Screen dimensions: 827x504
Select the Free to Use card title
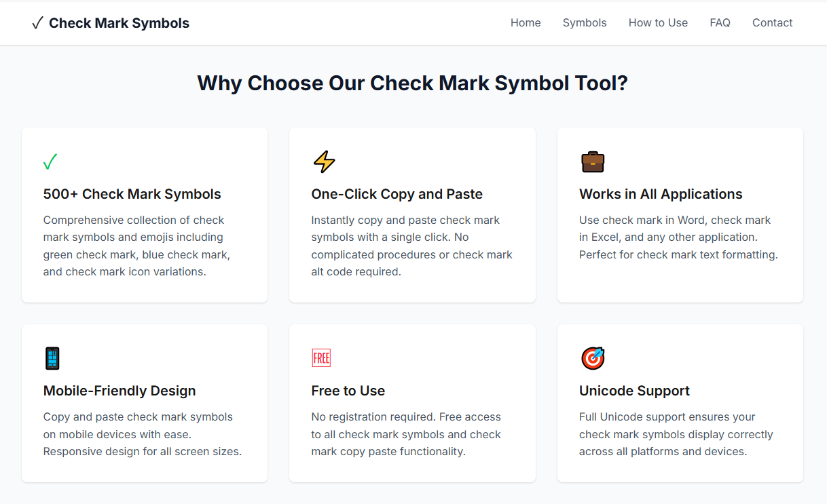pos(348,391)
